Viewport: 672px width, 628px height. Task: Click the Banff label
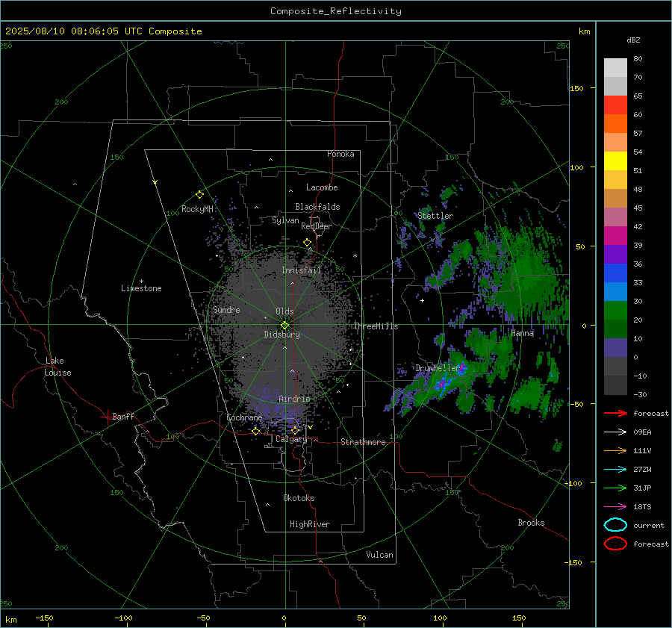coord(123,416)
